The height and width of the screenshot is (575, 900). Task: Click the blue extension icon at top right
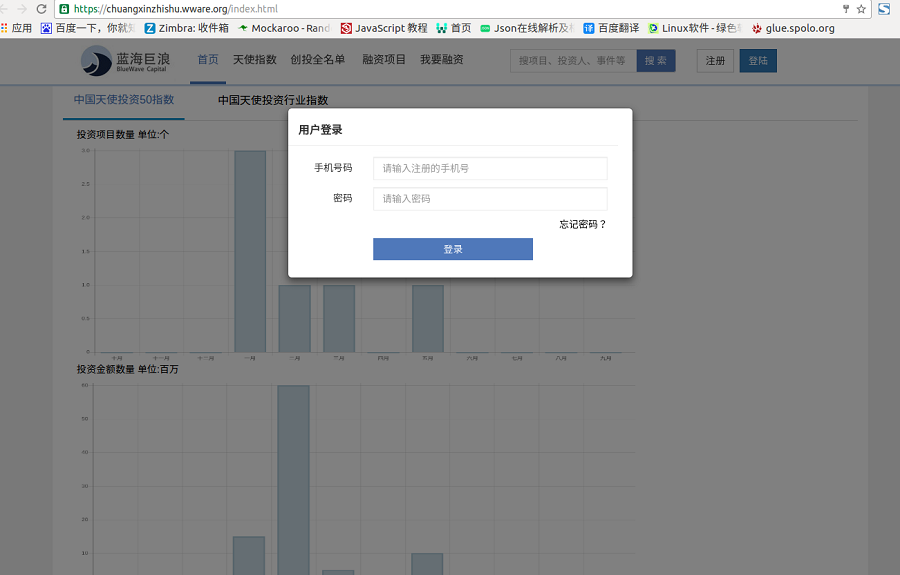tap(884, 9)
